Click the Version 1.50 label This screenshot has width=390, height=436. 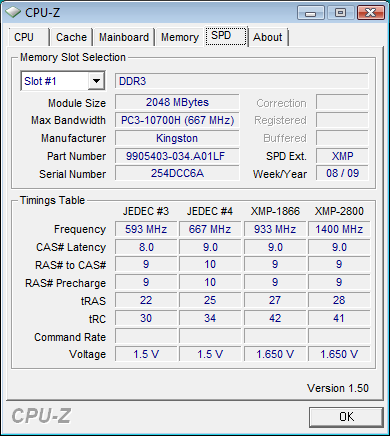(338, 388)
